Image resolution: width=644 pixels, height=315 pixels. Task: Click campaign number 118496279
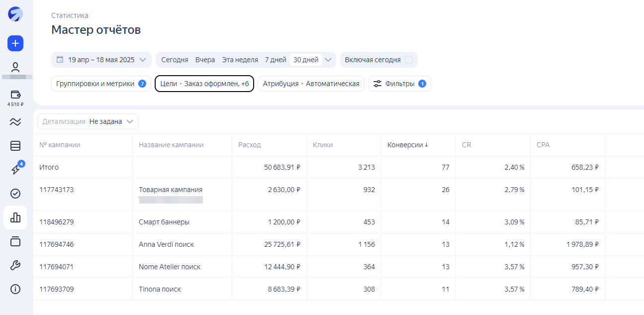click(56, 222)
